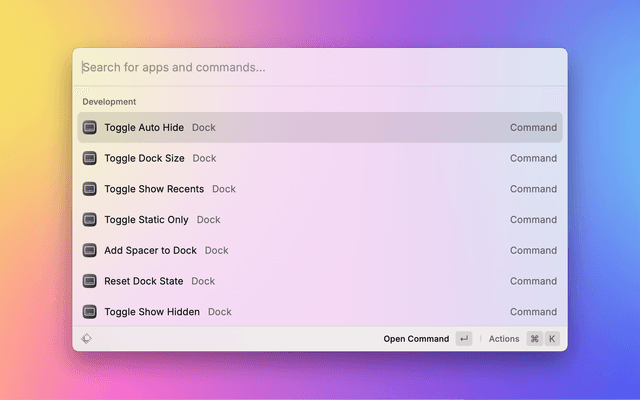Click the Reset Dock State icon

[90, 281]
